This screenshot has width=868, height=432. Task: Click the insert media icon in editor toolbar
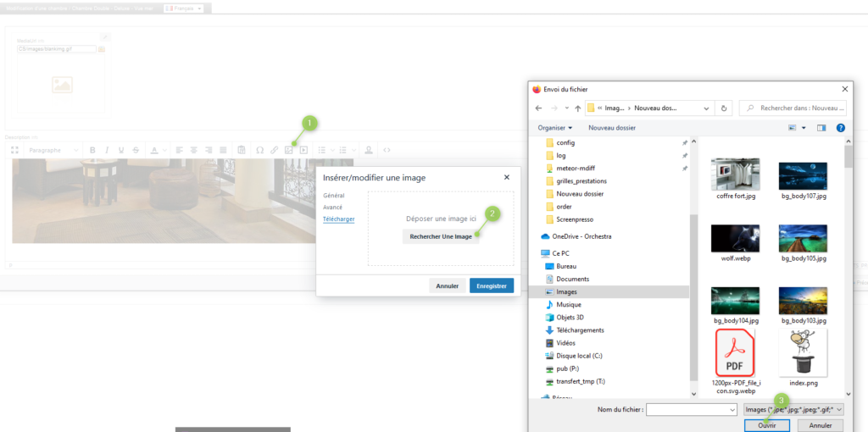303,150
